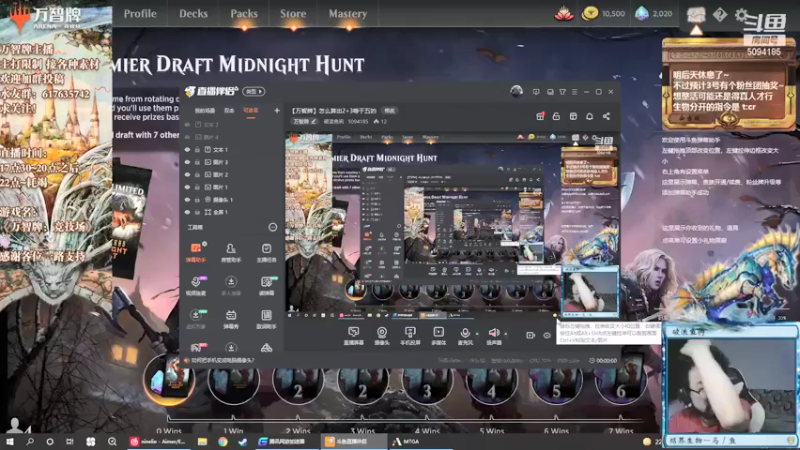Open the hamburger menu in streaming app title bar

(574, 92)
